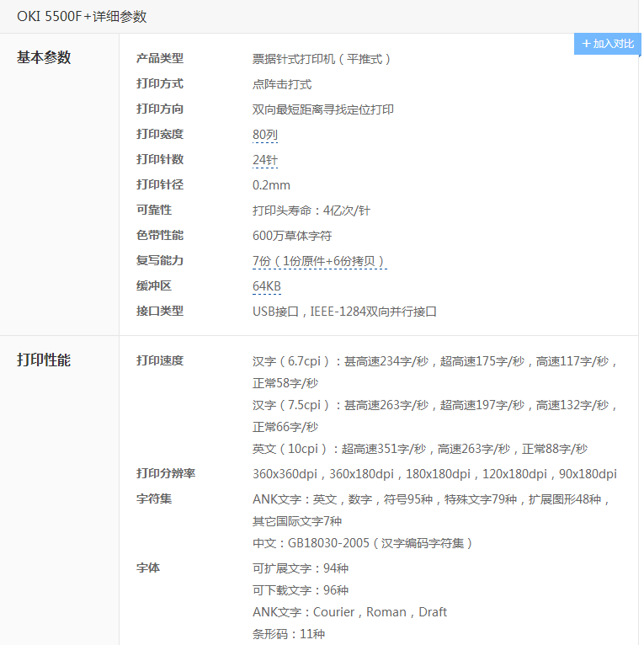Select the 打印头寿命：4亿次/针 value

click(x=311, y=211)
